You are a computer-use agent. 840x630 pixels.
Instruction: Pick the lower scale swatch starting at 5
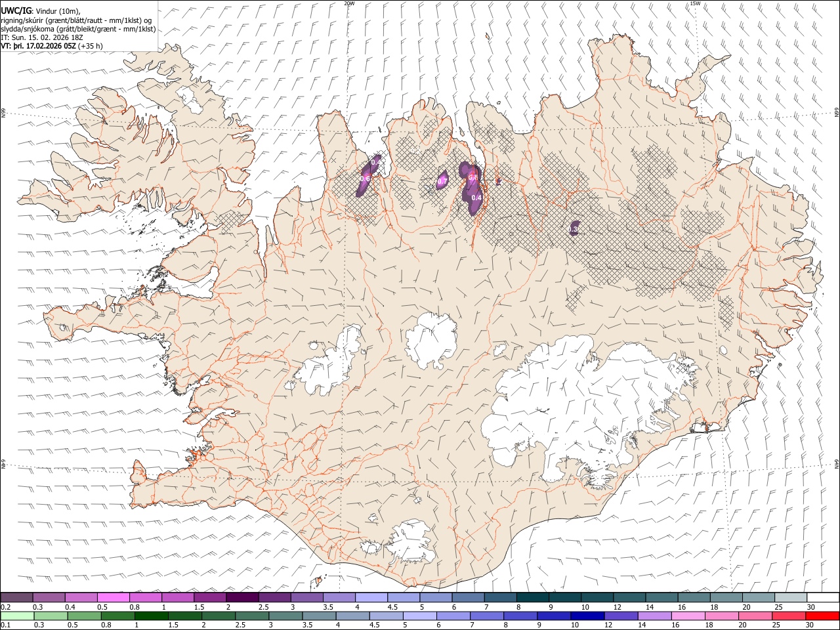point(419,616)
